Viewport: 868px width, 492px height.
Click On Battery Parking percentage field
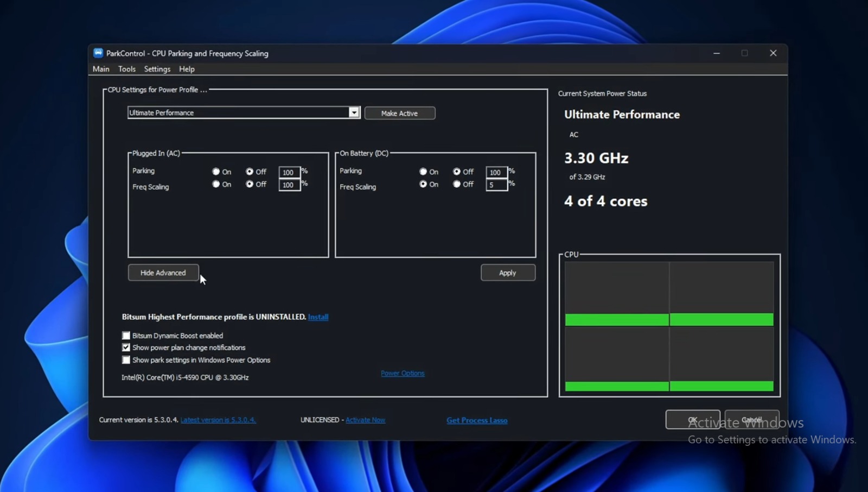496,172
